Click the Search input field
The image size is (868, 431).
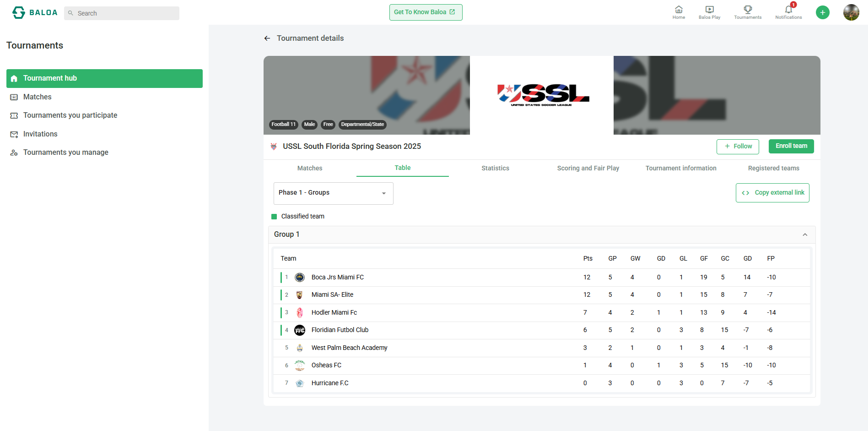[122, 13]
